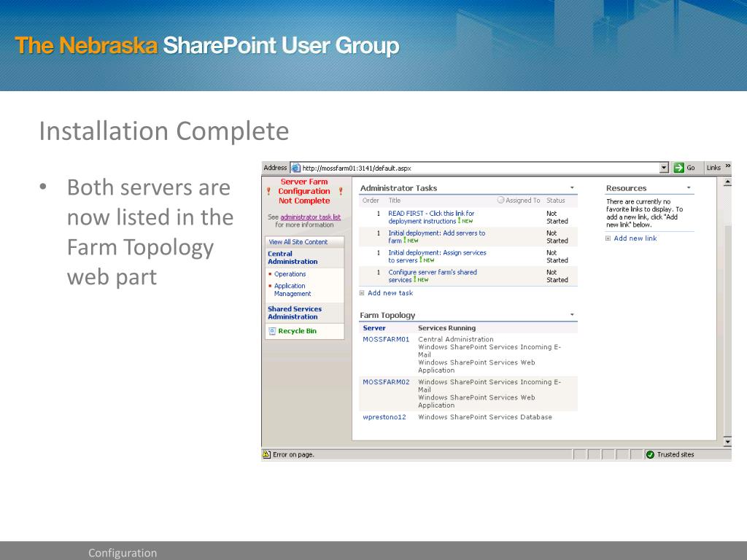
Task: Click the scrollbar up arrow
Action: pyautogui.click(x=727, y=182)
